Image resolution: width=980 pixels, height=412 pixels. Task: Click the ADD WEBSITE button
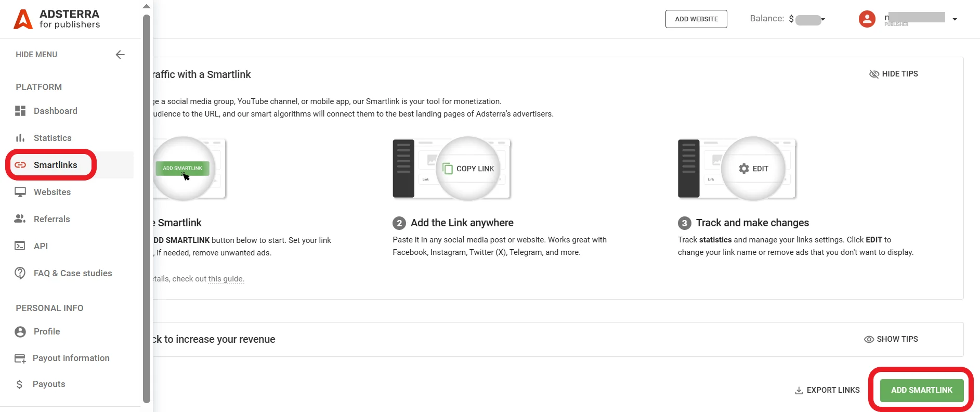696,19
